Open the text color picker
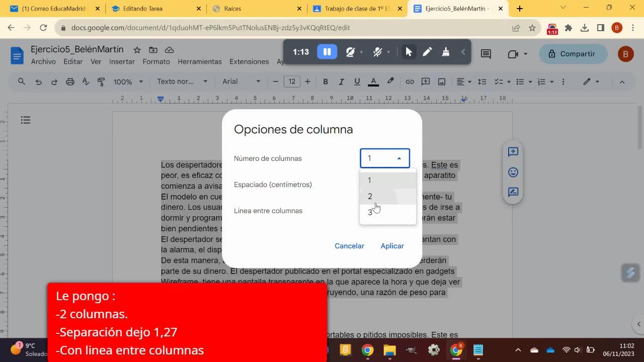This screenshot has height=362, width=644. click(x=373, y=81)
